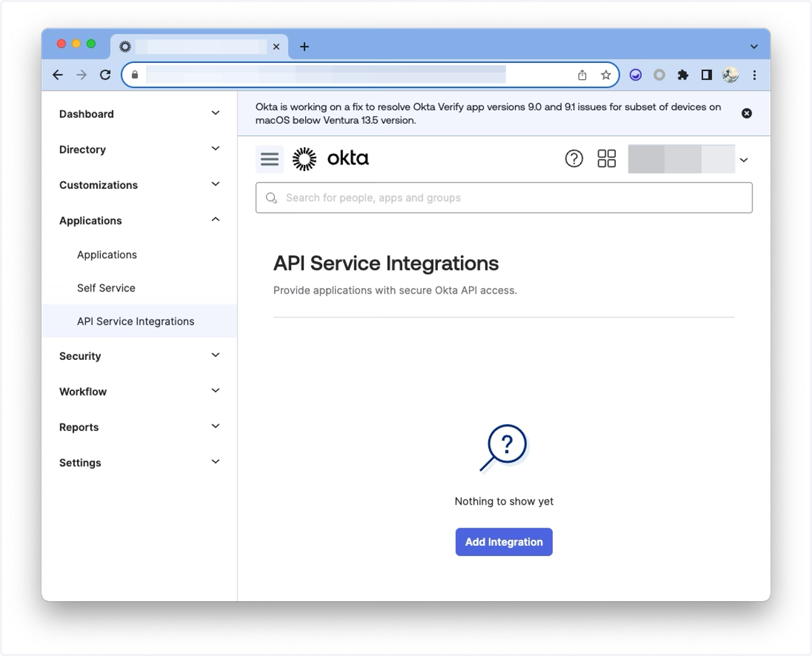
Task: Click the Directory sidebar label
Action: pyautogui.click(x=83, y=149)
